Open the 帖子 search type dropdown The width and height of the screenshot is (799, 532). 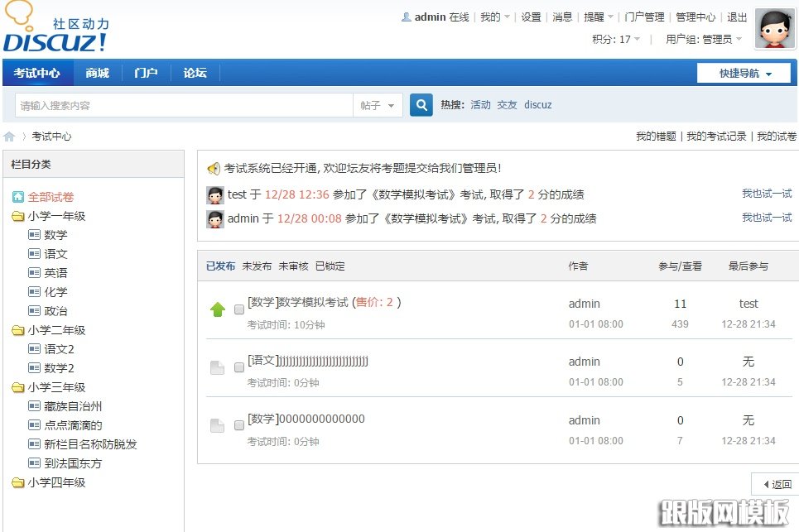coord(378,104)
